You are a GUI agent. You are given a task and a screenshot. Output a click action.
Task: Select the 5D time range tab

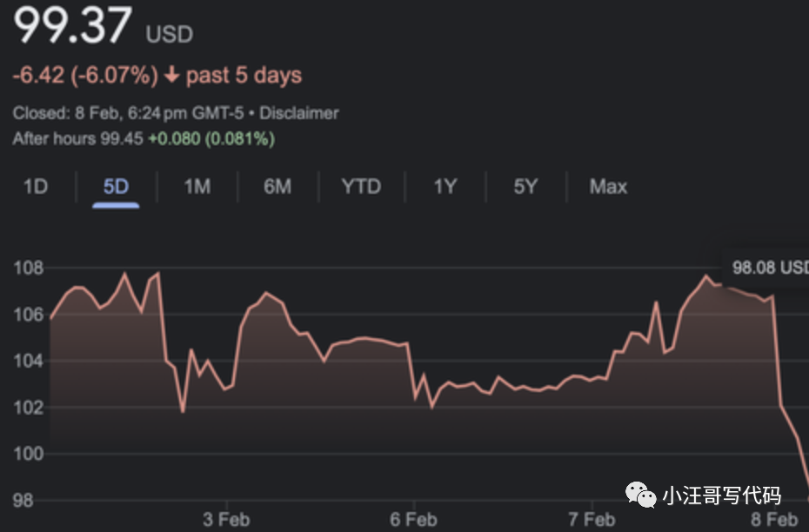click(x=116, y=187)
